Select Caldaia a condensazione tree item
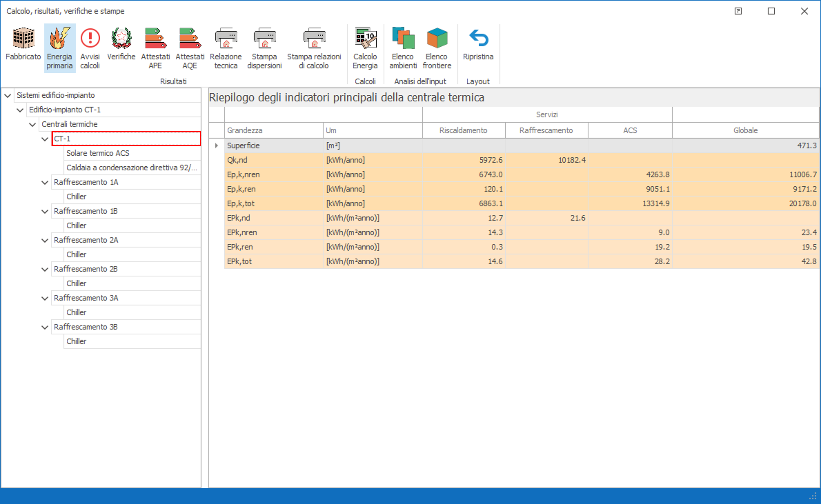 tap(131, 168)
